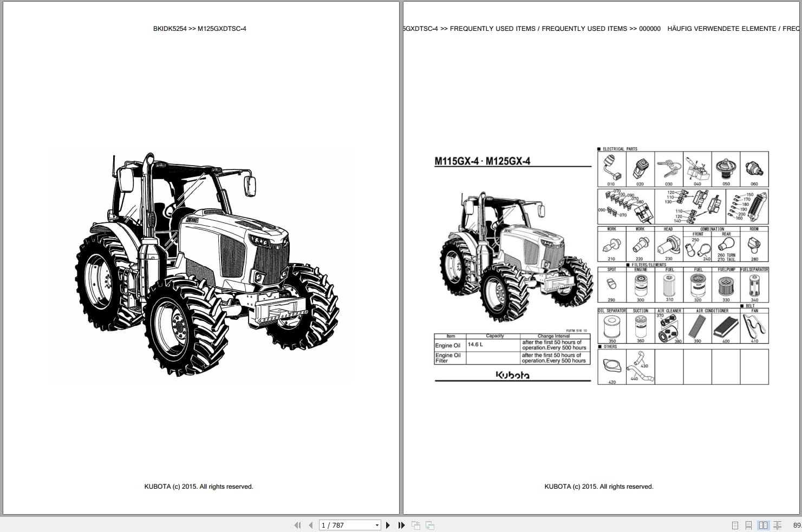This screenshot has height=532, width=802.
Task: Click the Change Interval column header
Action: 554,336
